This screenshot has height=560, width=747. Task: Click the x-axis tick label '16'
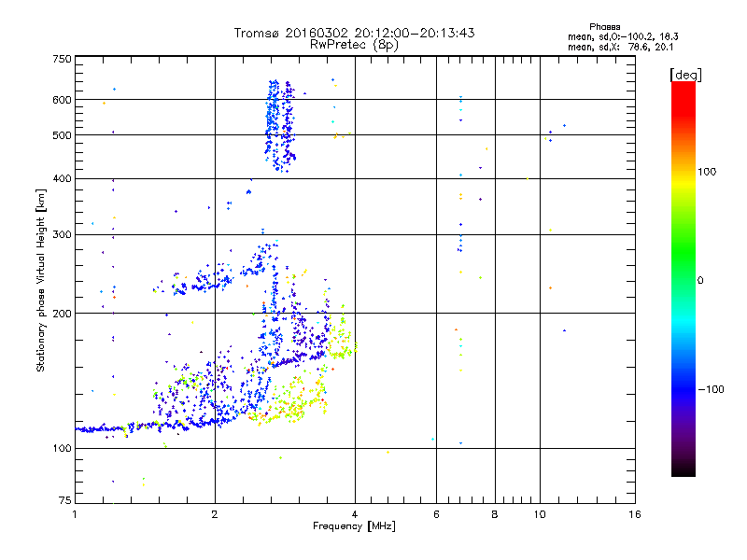click(x=635, y=514)
